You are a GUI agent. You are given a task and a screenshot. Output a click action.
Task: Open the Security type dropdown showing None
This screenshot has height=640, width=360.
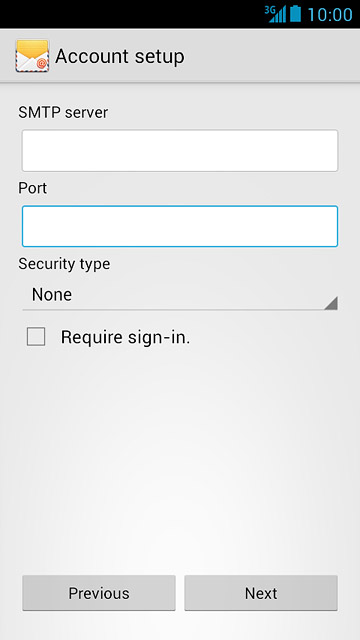[x=180, y=296]
